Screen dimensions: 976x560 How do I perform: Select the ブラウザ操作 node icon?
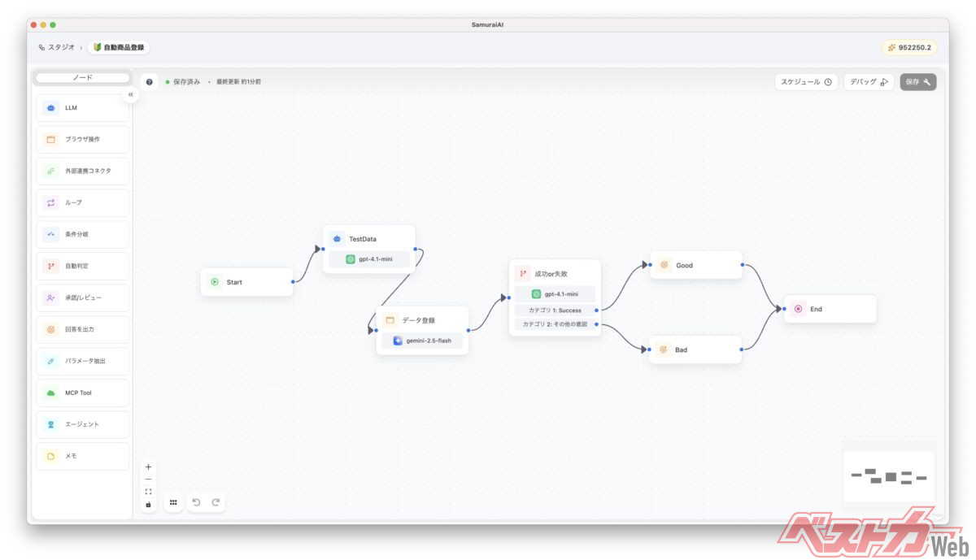click(50, 140)
